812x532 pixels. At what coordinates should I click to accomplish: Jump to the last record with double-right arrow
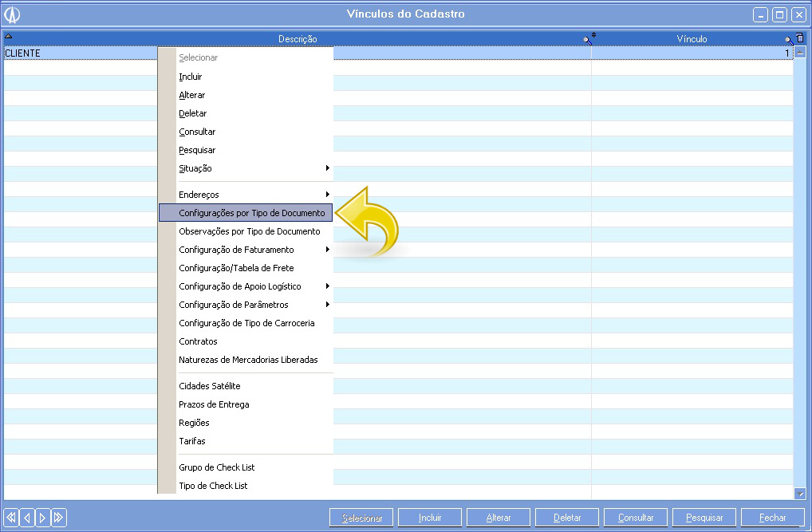(x=59, y=518)
